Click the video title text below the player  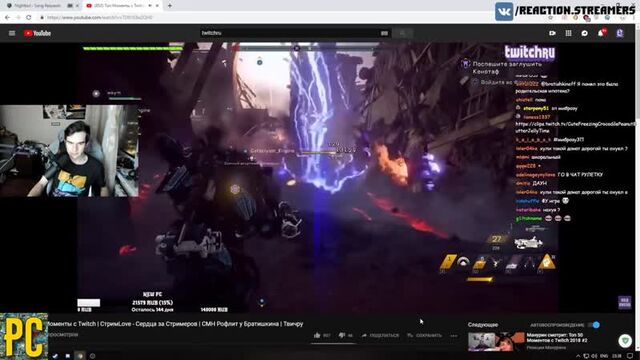[x=176, y=324]
